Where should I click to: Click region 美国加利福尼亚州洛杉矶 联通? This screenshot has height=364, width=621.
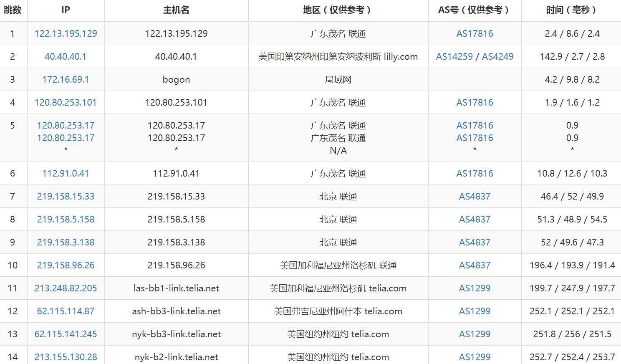[x=338, y=265]
